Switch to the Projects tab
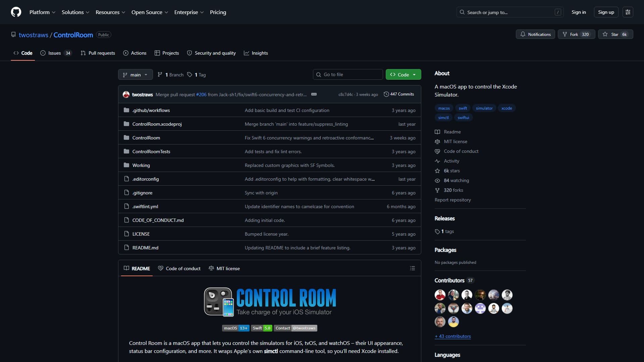 point(167,53)
